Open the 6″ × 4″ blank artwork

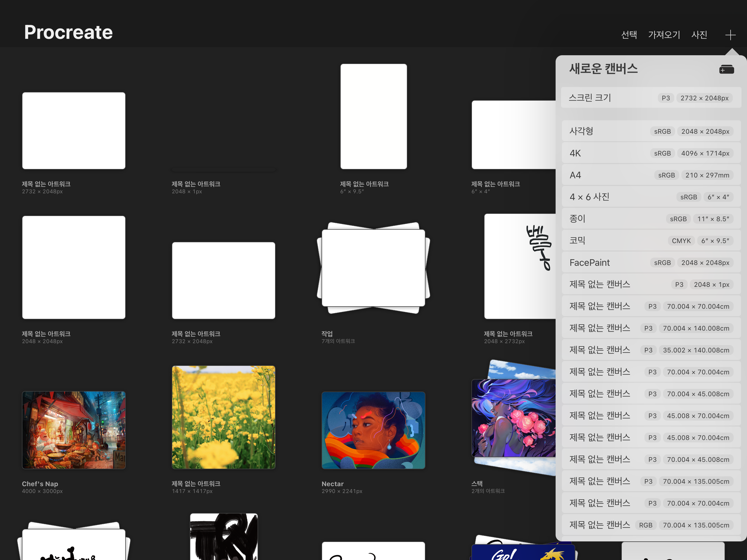(513, 135)
